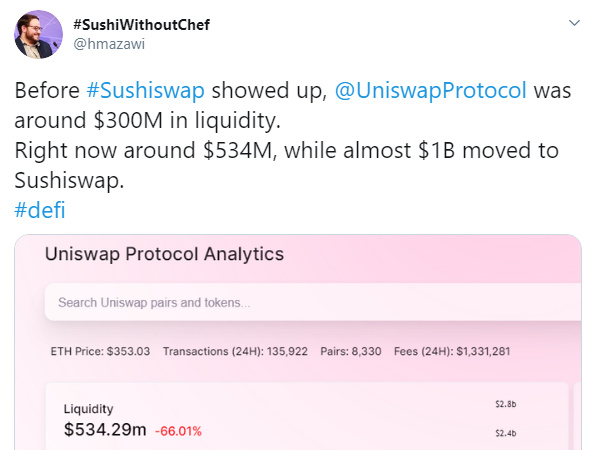Focus the Search Uniswap pairs field
This screenshot has height=450, width=596.
point(313,302)
